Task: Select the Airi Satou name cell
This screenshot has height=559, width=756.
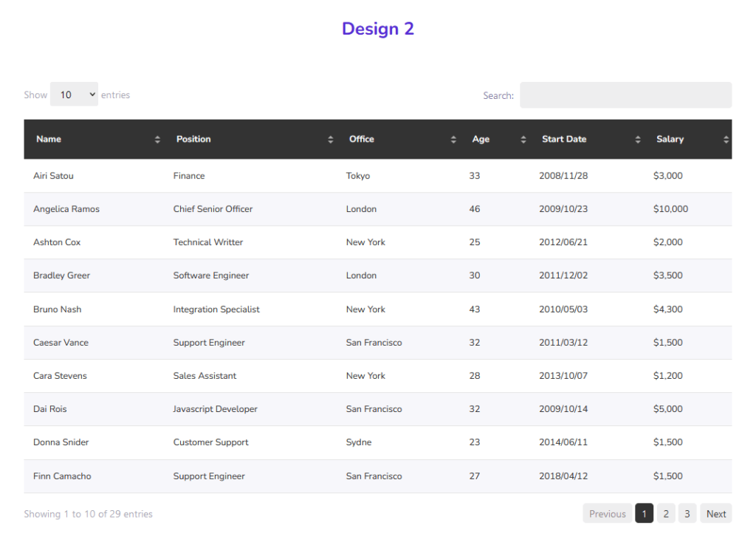Action: point(53,176)
